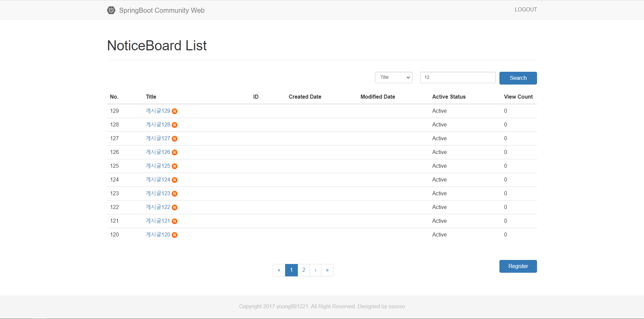Click the new badge on 게시글120
The height and width of the screenshot is (319, 644).
[x=175, y=235]
